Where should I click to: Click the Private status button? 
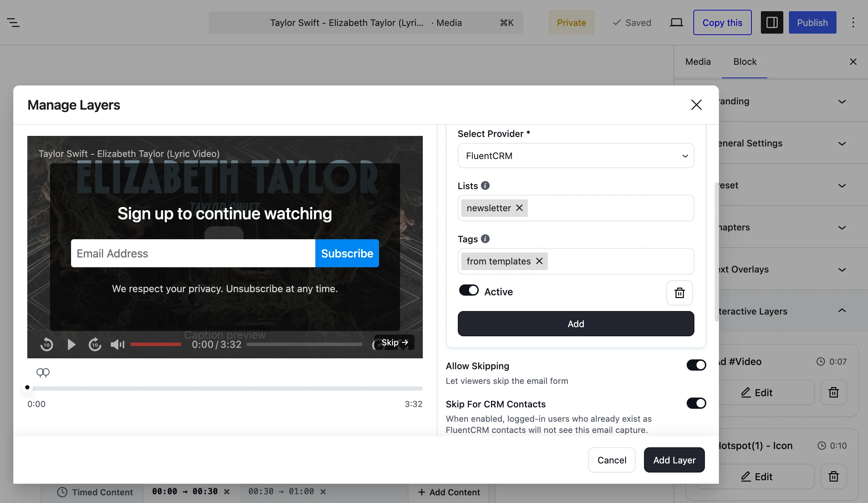click(571, 22)
